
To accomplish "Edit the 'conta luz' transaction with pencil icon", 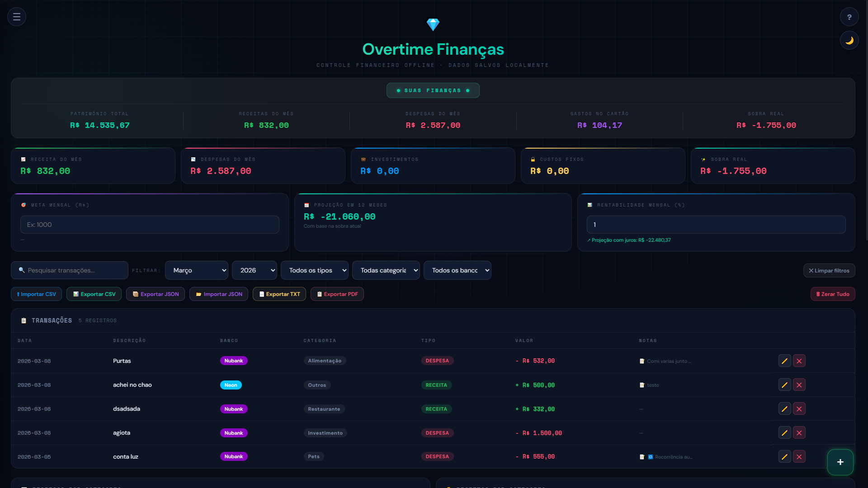I will (784, 456).
